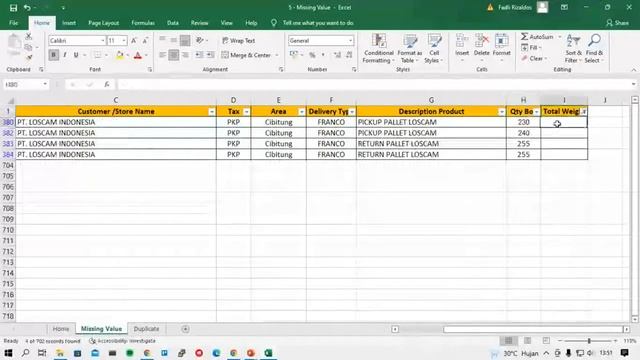Open the Tax column filter dropdown

pyautogui.click(x=246, y=112)
